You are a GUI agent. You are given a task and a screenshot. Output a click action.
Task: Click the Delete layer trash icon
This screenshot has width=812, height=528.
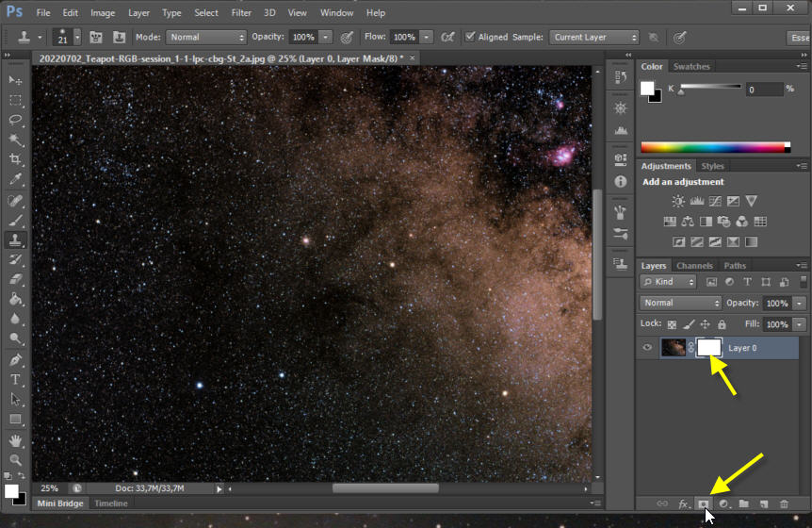784,504
